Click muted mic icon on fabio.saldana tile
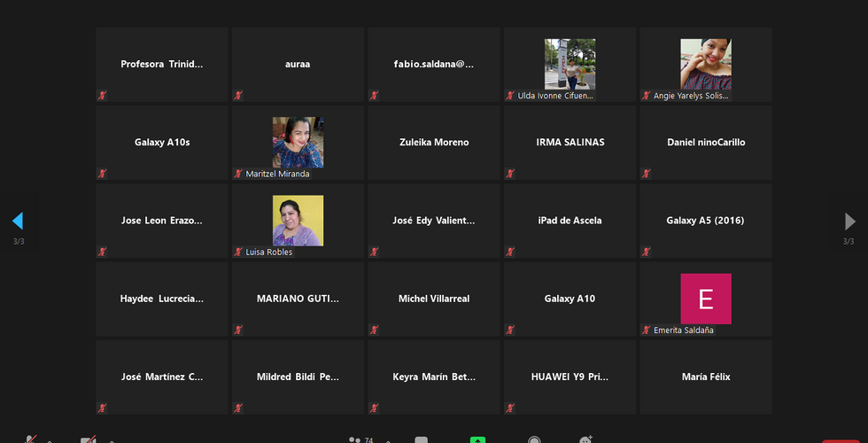Viewport: 868px width, 443px height. tap(374, 96)
